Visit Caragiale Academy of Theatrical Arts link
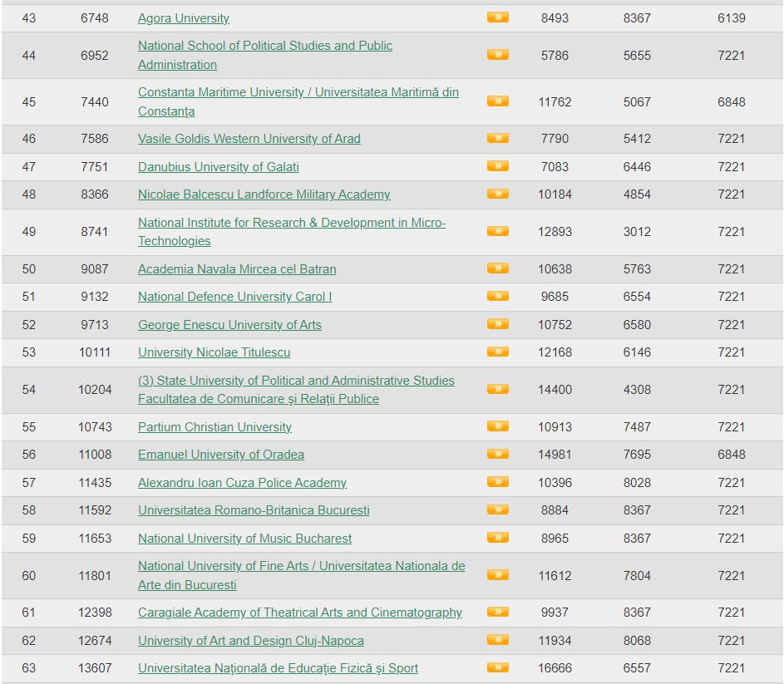This screenshot has width=784, height=684. coord(299,613)
